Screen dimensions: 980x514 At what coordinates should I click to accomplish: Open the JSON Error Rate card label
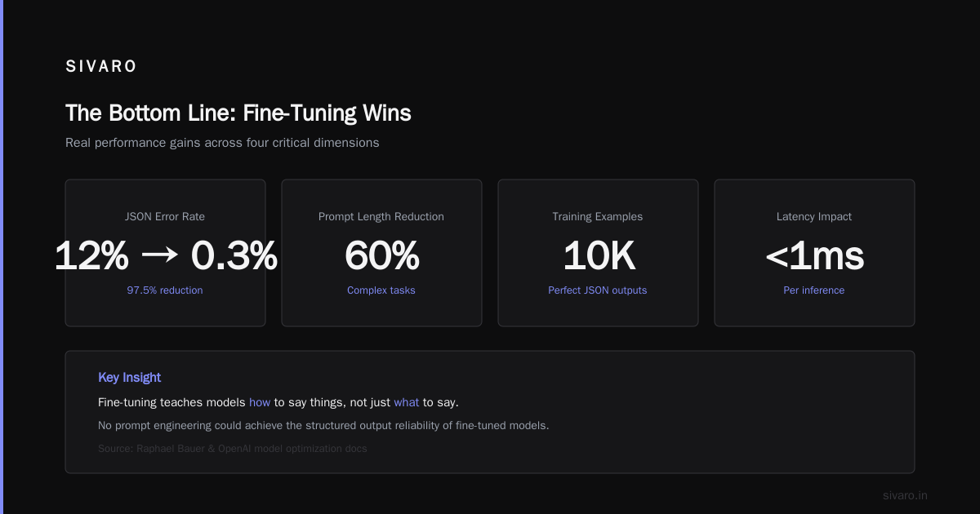[x=165, y=217]
